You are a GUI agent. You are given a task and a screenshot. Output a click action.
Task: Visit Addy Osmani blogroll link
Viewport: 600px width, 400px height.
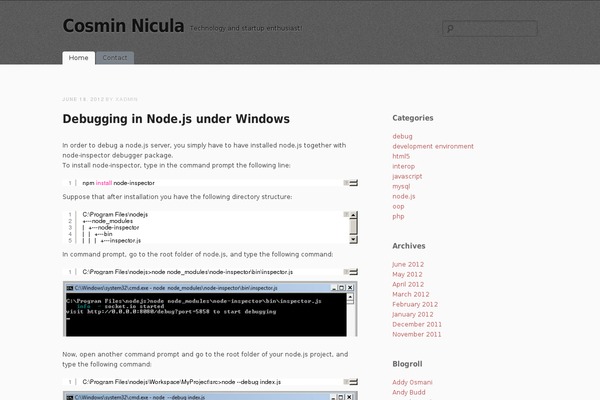[x=412, y=382]
